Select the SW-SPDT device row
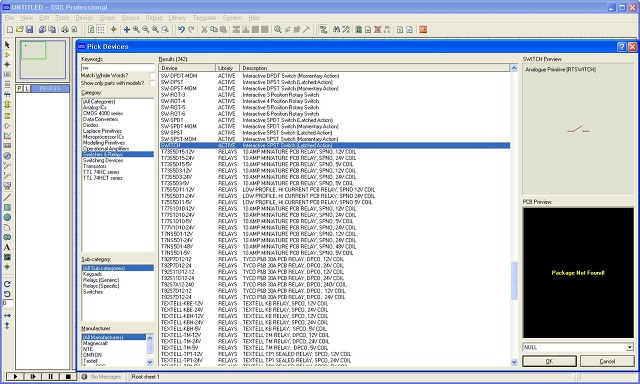Screen dimensions: 640x384 (335, 120)
